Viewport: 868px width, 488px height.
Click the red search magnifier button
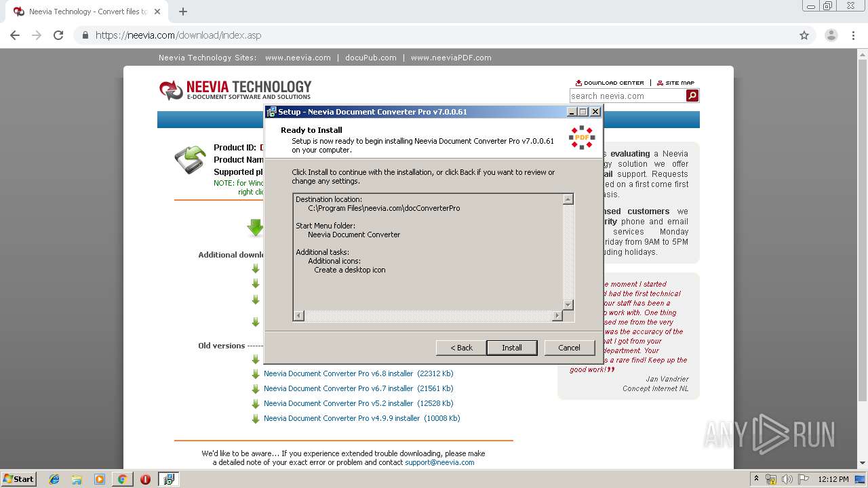(692, 96)
